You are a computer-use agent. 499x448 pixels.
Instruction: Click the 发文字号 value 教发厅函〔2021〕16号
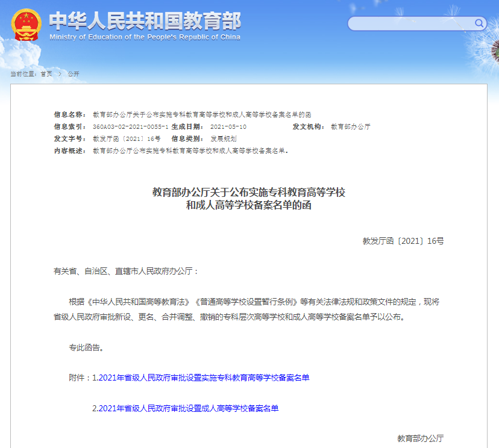click(x=127, y=138)
